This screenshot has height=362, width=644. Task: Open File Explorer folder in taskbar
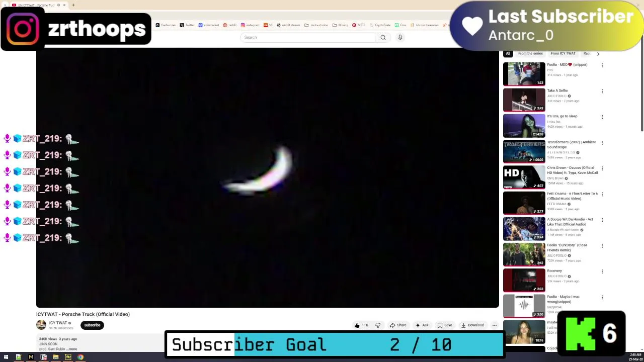(x=56, y=357)
